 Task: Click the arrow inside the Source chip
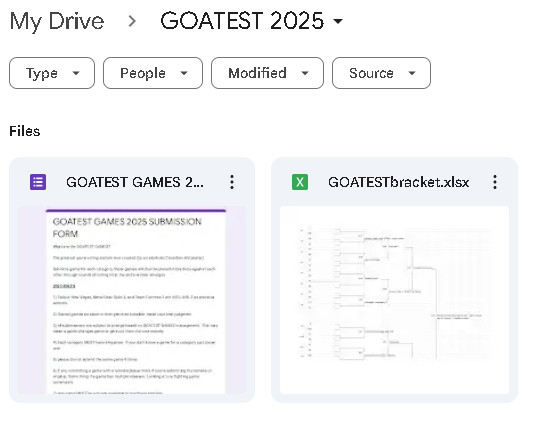coord(412,73)
